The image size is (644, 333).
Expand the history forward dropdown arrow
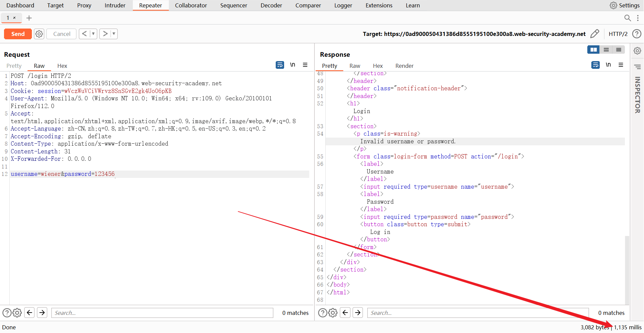coord(114,34)
